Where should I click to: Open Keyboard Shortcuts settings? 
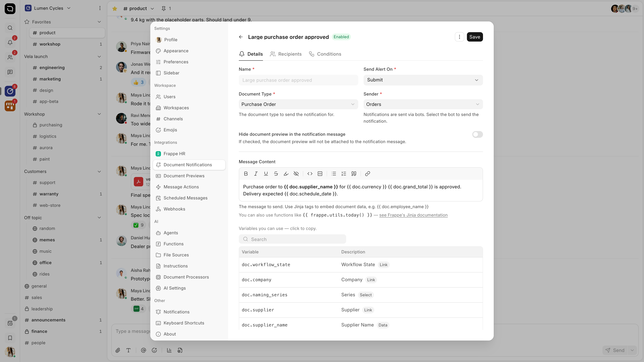(x=189, y=323)
